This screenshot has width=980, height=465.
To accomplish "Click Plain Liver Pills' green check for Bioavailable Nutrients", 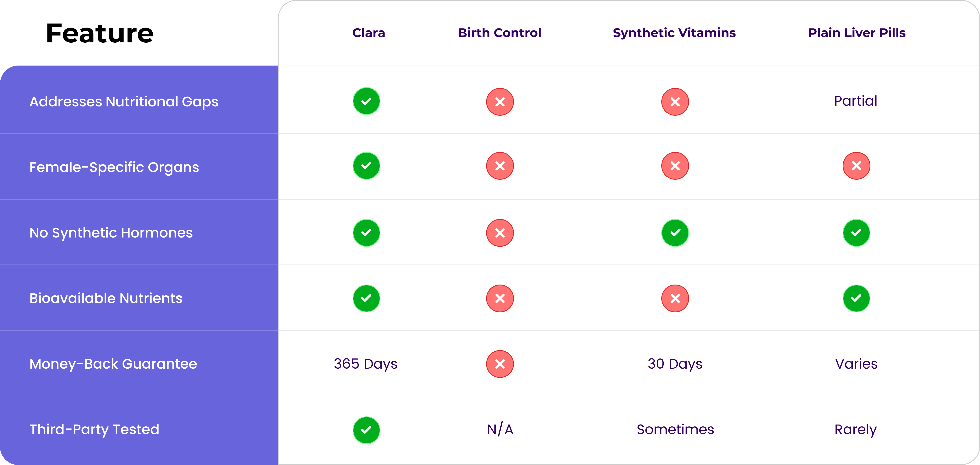I will [x=856, y=298].
